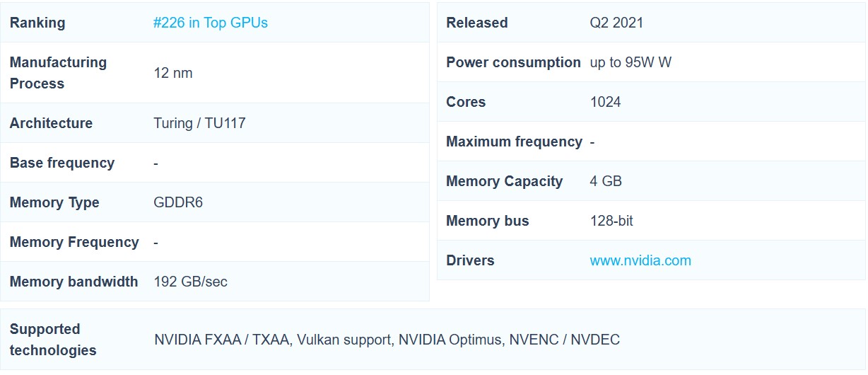
Task: Open the www.nvidia.com drivers link
Action: pos(640,260)
